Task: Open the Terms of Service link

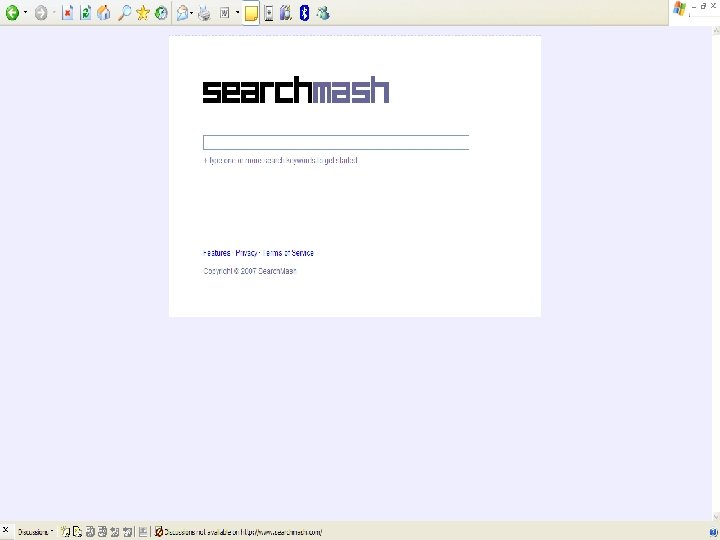Action: tap(288, 253)
